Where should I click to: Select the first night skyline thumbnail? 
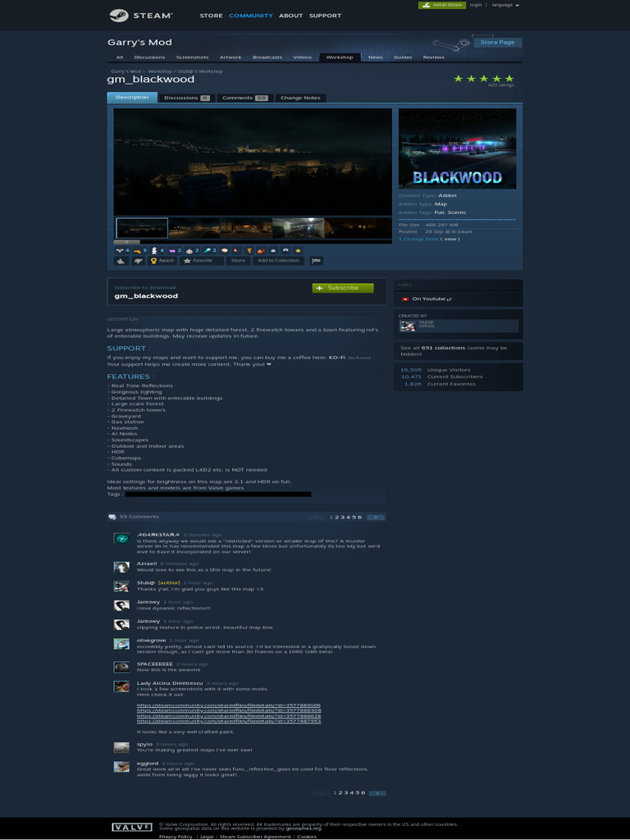tap(142, 228)
